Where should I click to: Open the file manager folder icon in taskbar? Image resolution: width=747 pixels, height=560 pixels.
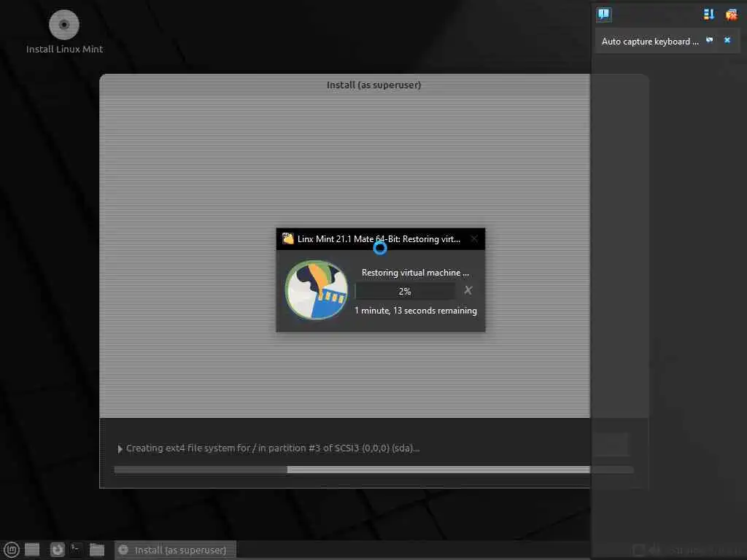(x=97, y=550)
